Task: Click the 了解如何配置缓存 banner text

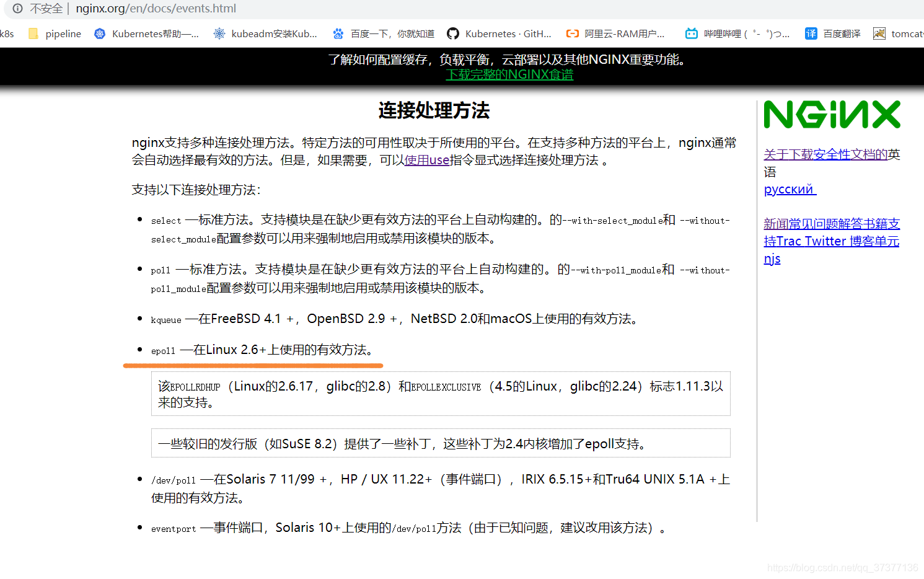Action: tap(509, 60)
